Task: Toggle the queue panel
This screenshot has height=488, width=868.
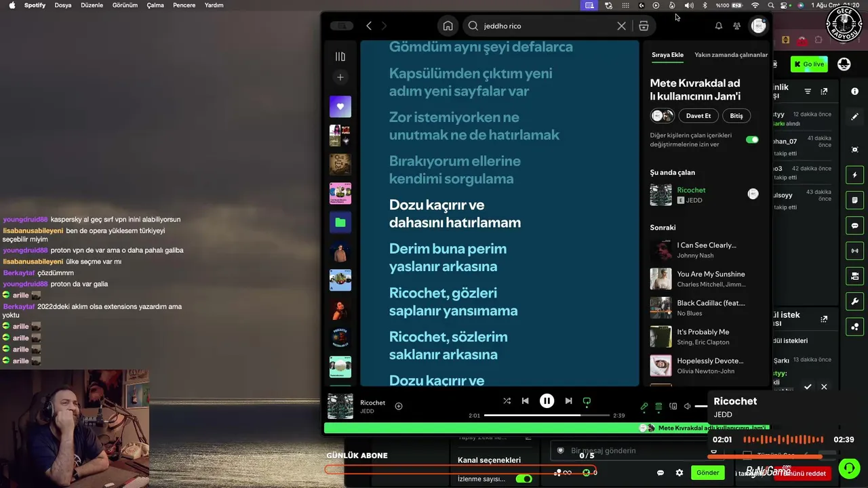Action: click(658, 406)
